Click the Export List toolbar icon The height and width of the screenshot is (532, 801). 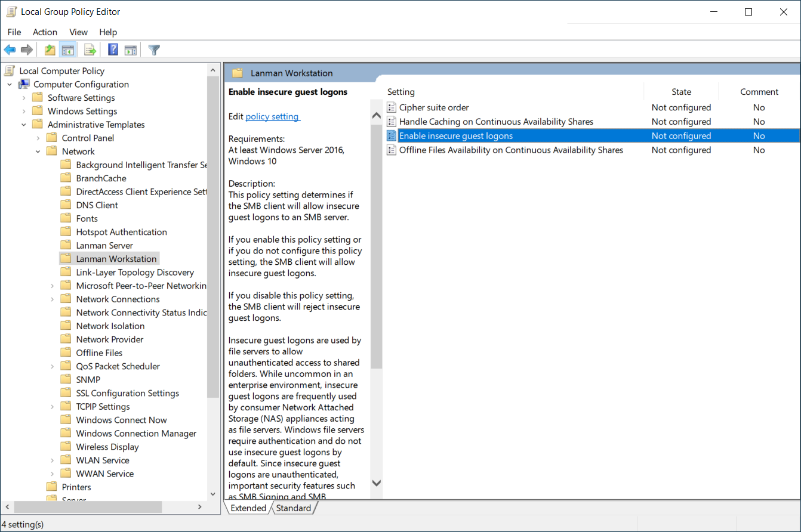[x=90, y=50]
